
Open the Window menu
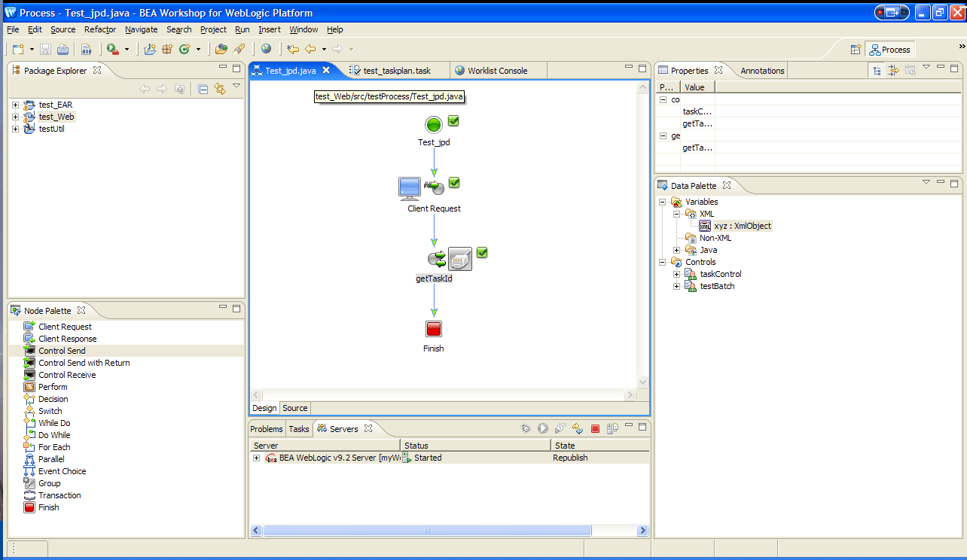pyautogui.click(x=304, y=29)
